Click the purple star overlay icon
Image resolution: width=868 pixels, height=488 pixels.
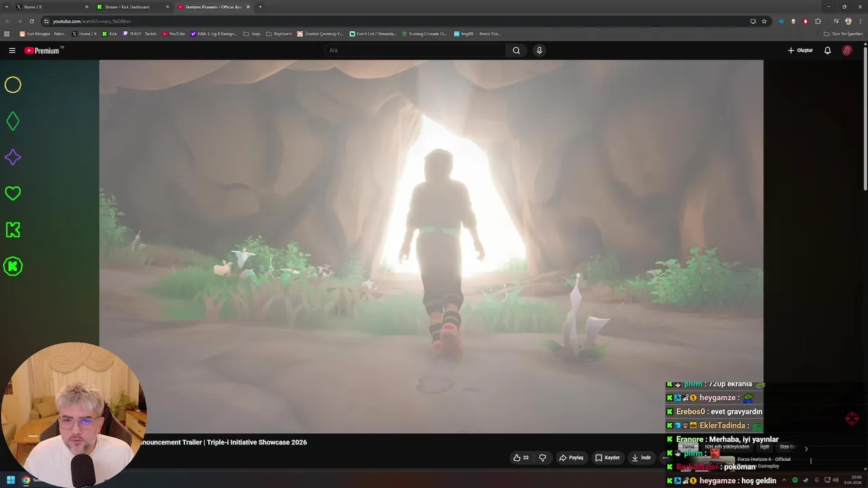click(13, 157)
